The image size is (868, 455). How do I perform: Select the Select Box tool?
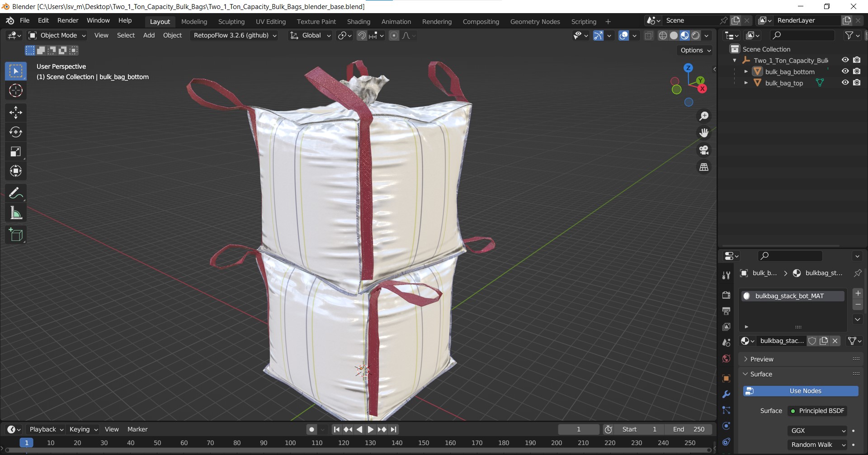[x=16, y=71]
